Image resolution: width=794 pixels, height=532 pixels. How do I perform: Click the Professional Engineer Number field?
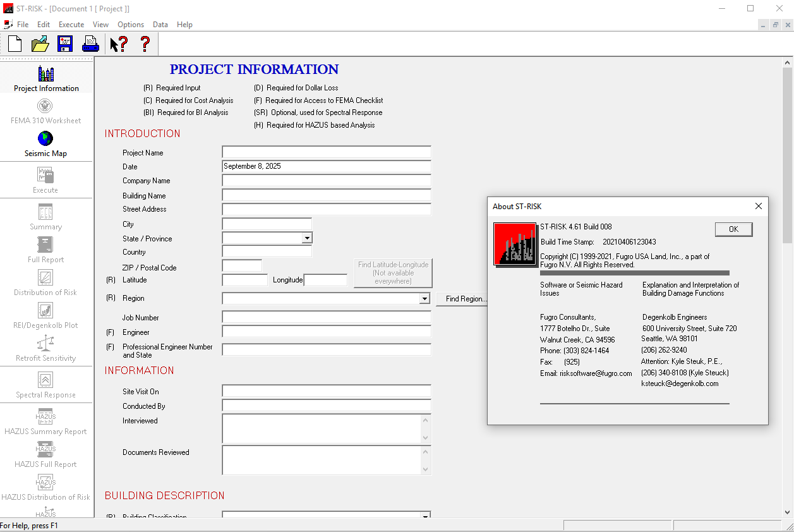point(327,350)
